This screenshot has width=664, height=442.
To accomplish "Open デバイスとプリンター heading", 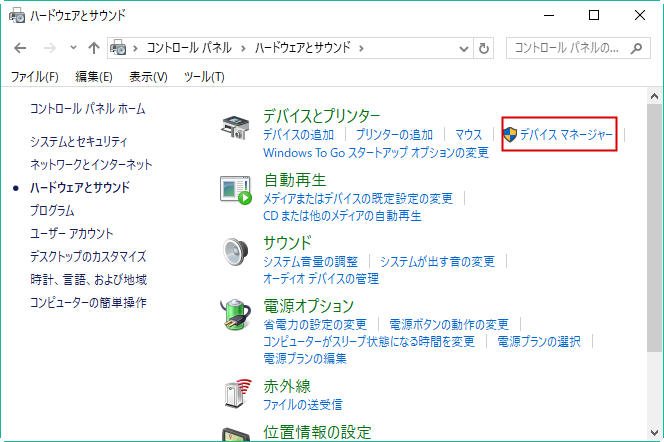I will (x=322, y=115).
